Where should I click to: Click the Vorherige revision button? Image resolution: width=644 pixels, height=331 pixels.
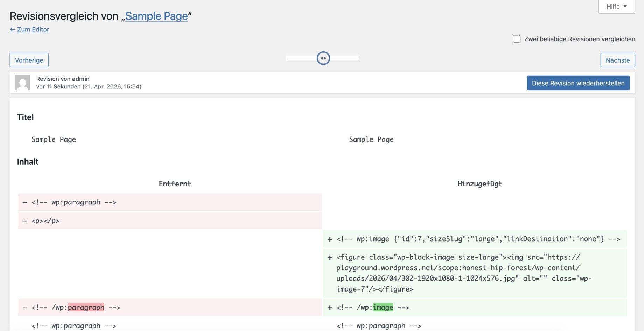(x=29, y=60)
